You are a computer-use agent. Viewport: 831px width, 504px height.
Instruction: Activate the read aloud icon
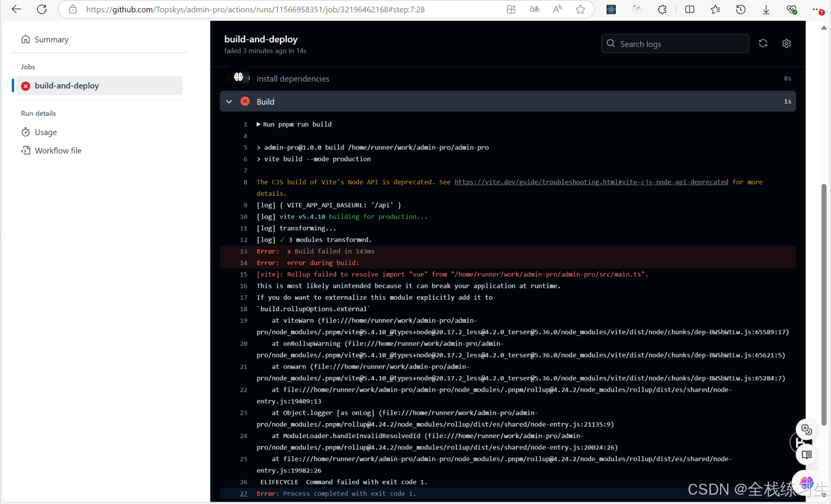557,9
